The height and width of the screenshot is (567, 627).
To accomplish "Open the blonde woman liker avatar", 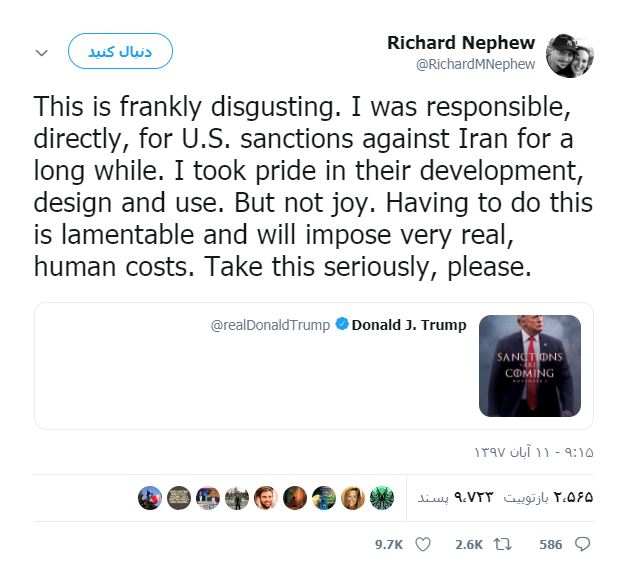I will pos(353,498).
